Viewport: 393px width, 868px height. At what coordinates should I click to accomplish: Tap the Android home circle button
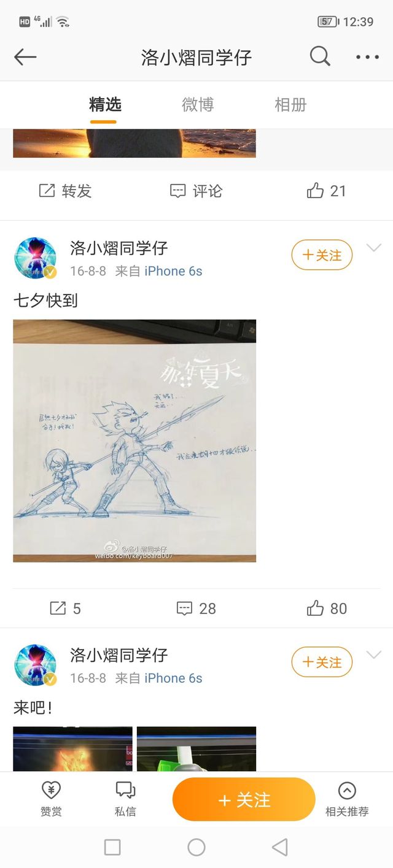point(196,847)
